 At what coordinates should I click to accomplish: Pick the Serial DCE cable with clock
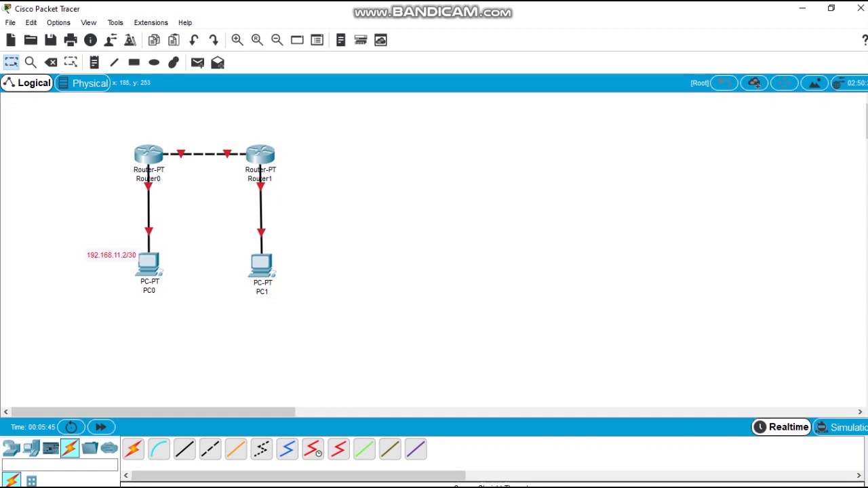(x=313, y=449)
